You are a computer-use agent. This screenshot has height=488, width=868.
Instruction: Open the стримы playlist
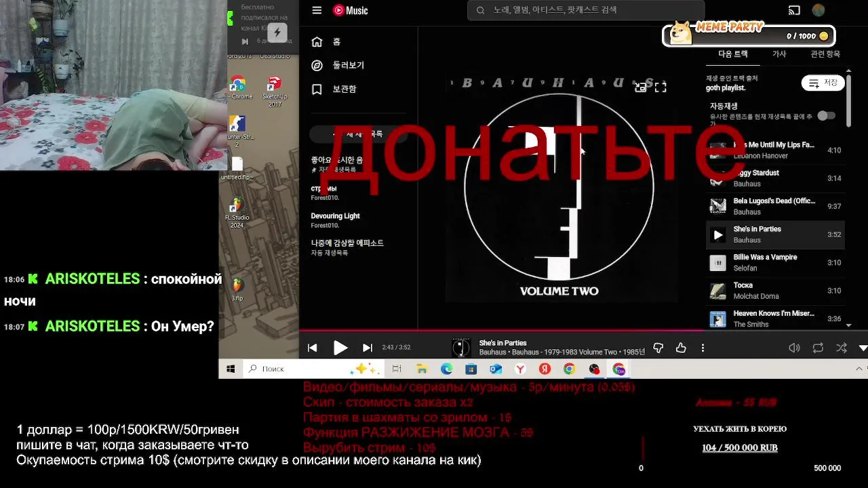click(x=357, y=192)
